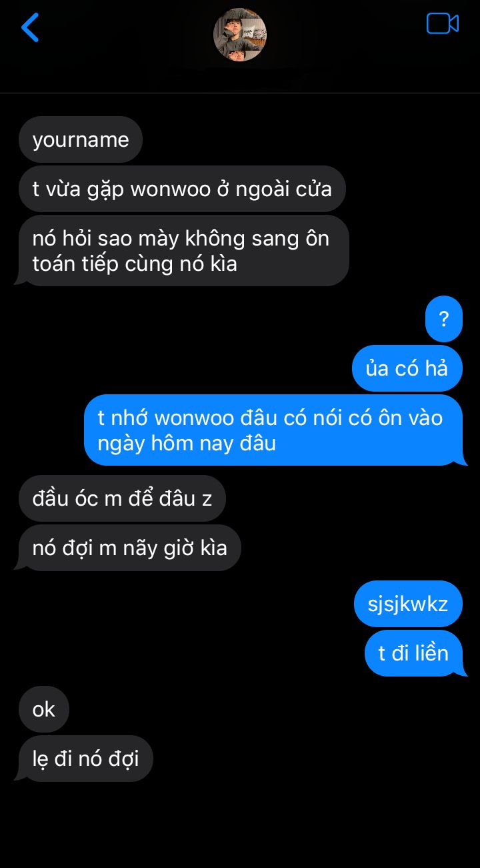The width and height of the screenshot is (480, 868).
Task: Tap 'toán tiếp cùng nó kìa' line
Action: [x=135, y=264]
